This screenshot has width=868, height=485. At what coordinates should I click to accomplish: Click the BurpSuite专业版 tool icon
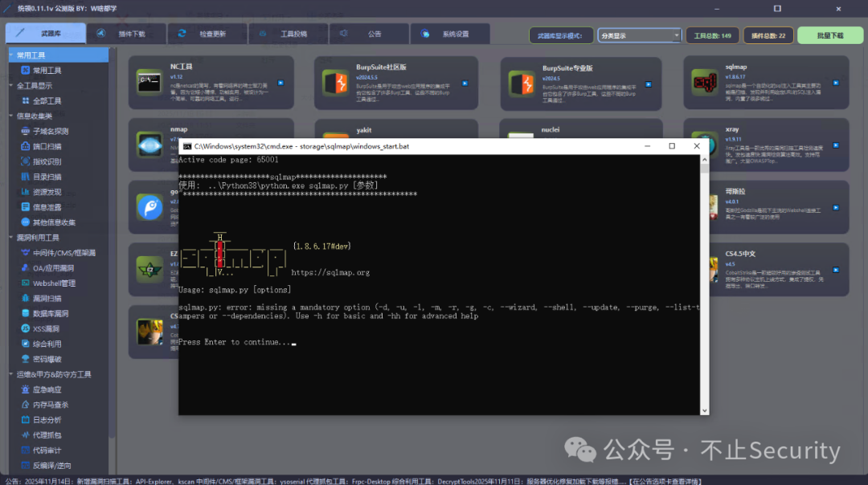(x=523, y=84)
